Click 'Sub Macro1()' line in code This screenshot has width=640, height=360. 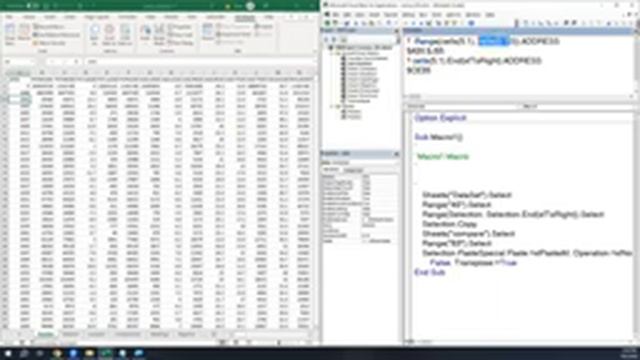coord(439,137)
